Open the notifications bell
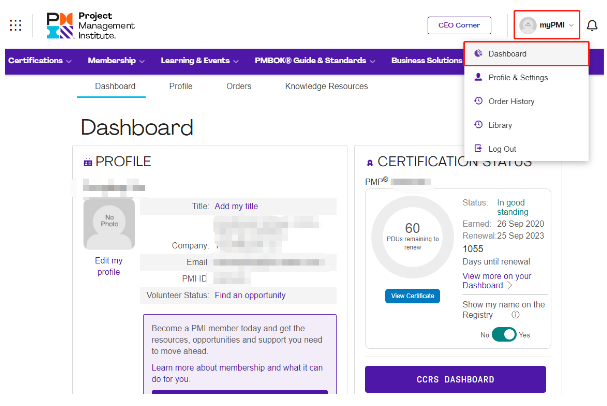 coord(592,25)
